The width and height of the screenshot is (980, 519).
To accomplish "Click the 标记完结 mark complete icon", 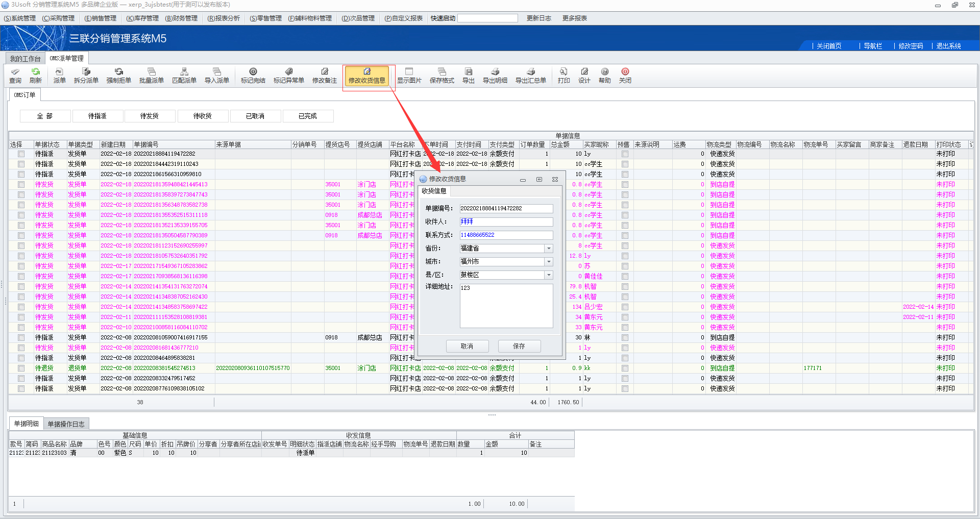I will coord(253,76).
